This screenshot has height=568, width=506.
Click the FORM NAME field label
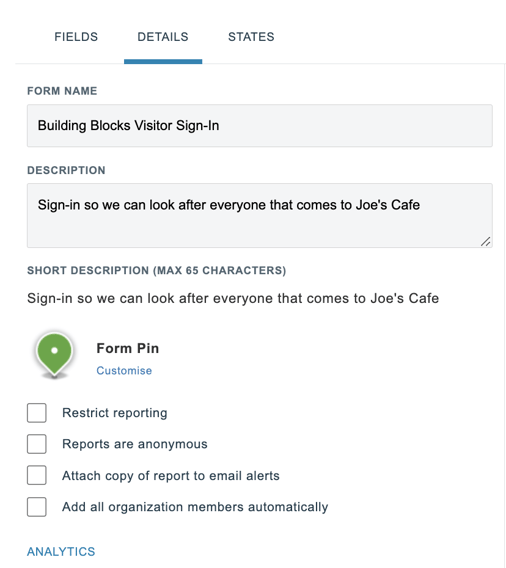(62, 91)
